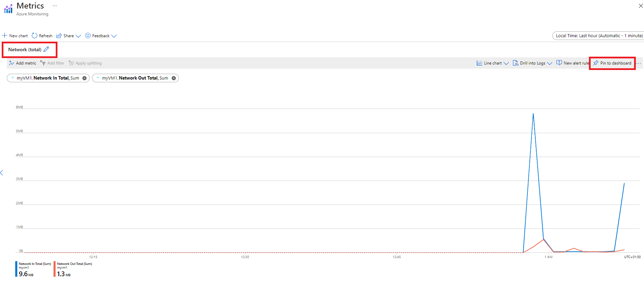Viewport: 644px width, 282px height.
Task: Edit chart title with pencil icon
Action: [x=47, y=49]
